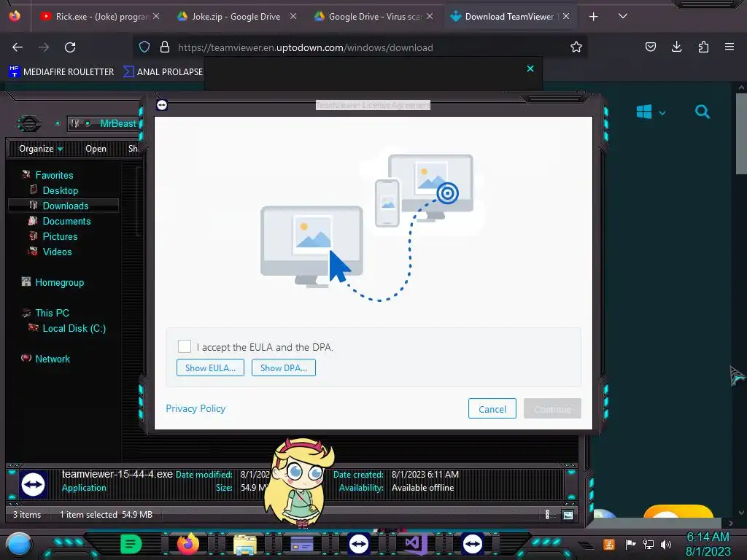This screenshot has width=747, height=560.
Task: Show site security padlock info
Action: [165, 47]
